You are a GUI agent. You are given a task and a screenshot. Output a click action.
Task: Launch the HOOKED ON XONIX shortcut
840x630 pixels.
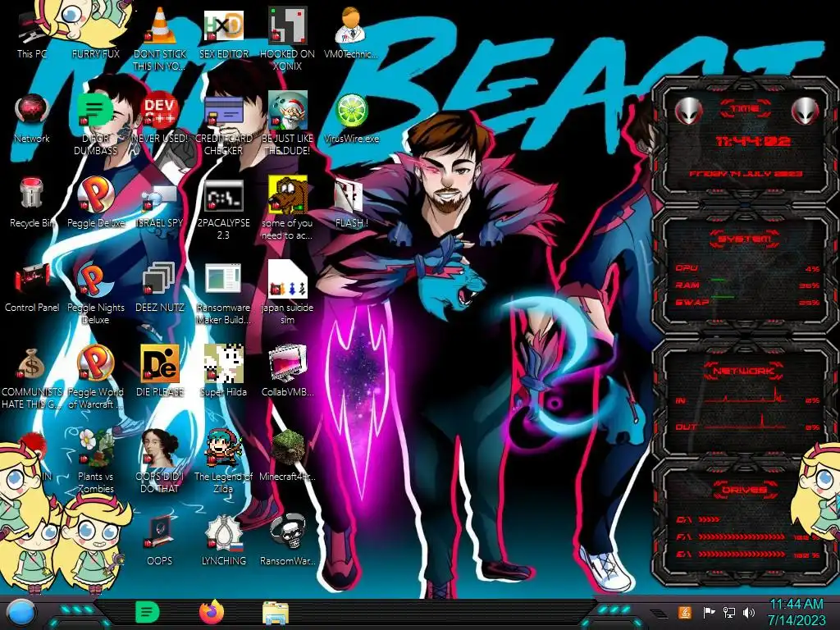[287, 39]
